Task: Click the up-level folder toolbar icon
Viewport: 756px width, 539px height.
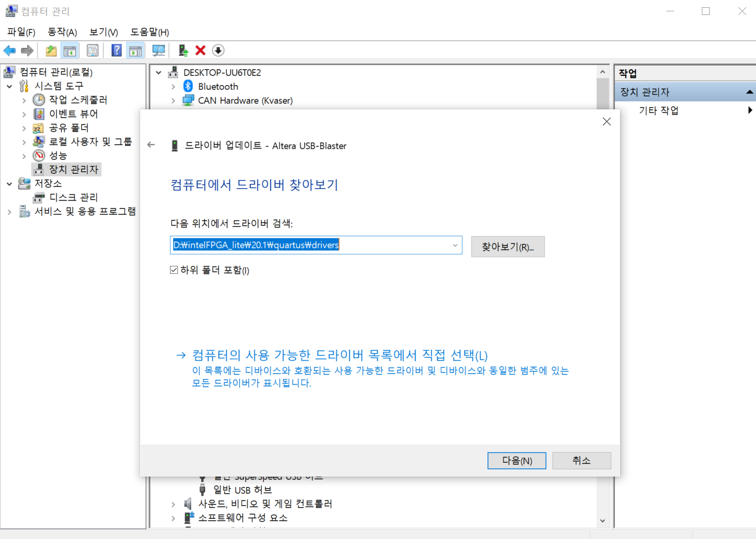Action: point(51,50)
